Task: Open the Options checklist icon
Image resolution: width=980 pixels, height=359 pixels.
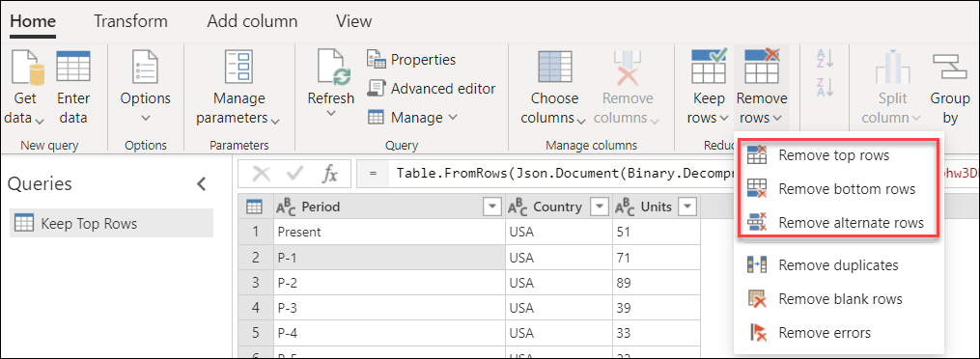Action: pos(145,68)
